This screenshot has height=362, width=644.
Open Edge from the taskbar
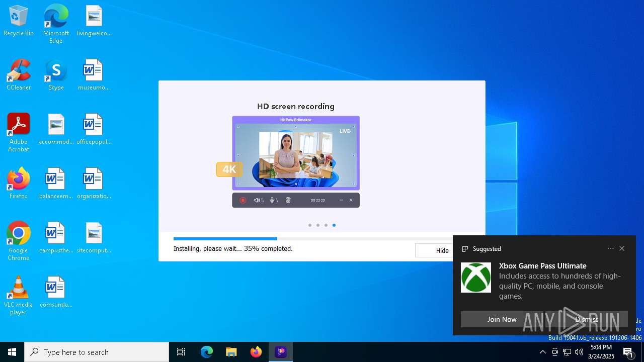[207, 352]
